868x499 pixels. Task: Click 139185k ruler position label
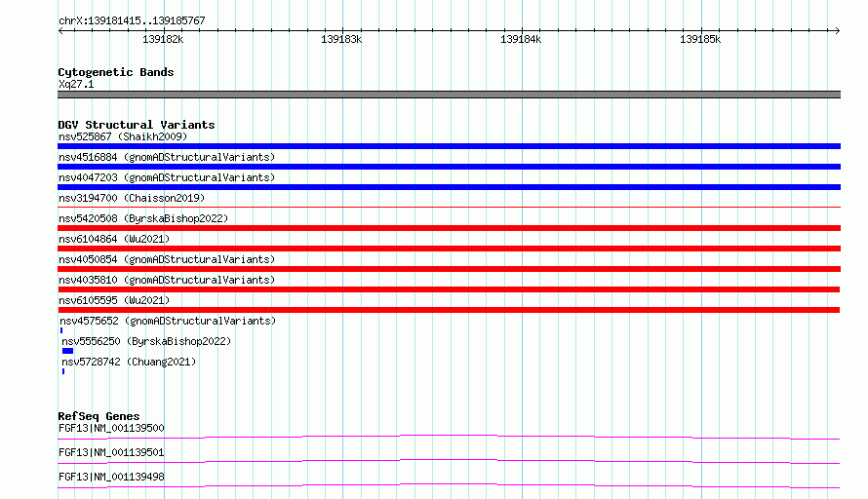700,39
